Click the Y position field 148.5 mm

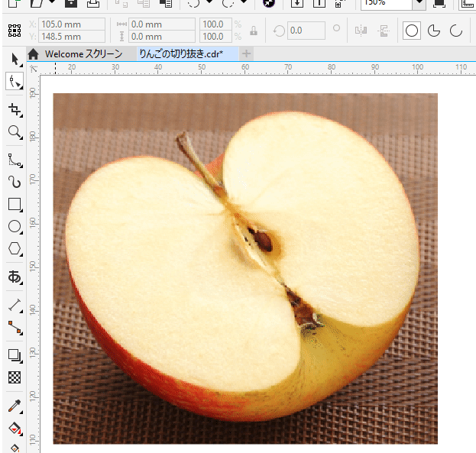(72, 37)
